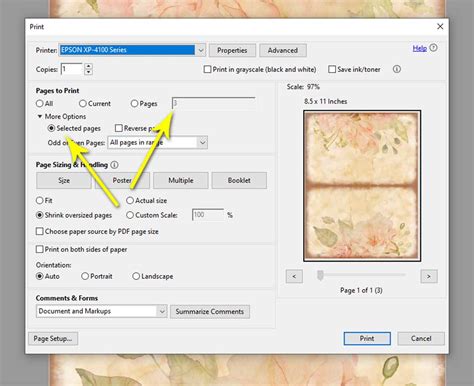Tick Print on both sides of paper

pyautogui.click(x=40, y=249)
